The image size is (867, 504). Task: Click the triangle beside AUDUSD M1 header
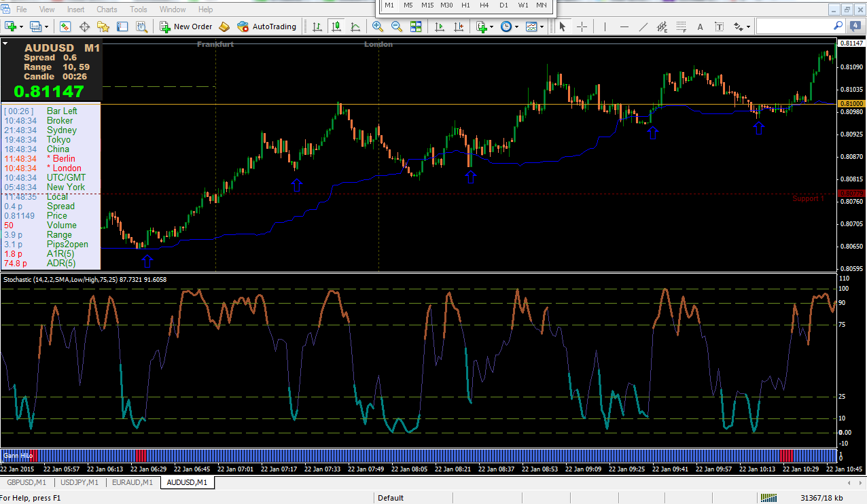pyautogui.click(x=5, y=43)
